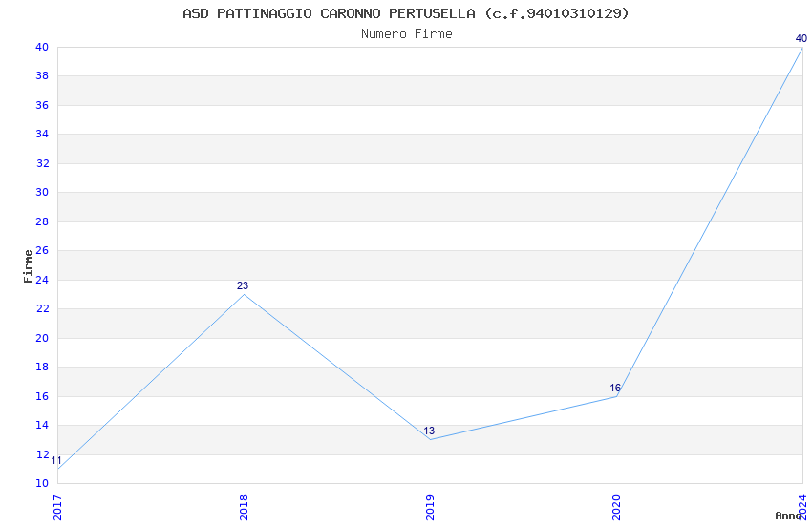The height and width of the screenshot is (525, 812).
Task: Click the y-axis value 38
Action: tap(42, 76)
